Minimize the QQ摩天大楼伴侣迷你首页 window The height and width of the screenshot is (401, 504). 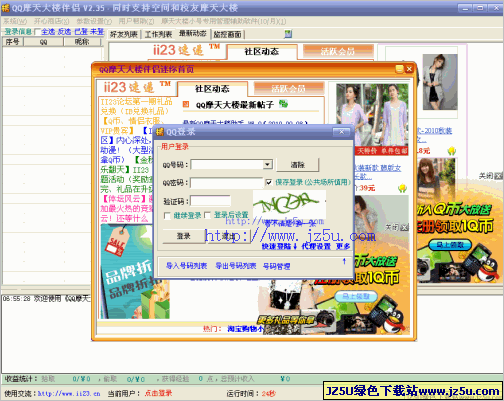coord(399,69)
